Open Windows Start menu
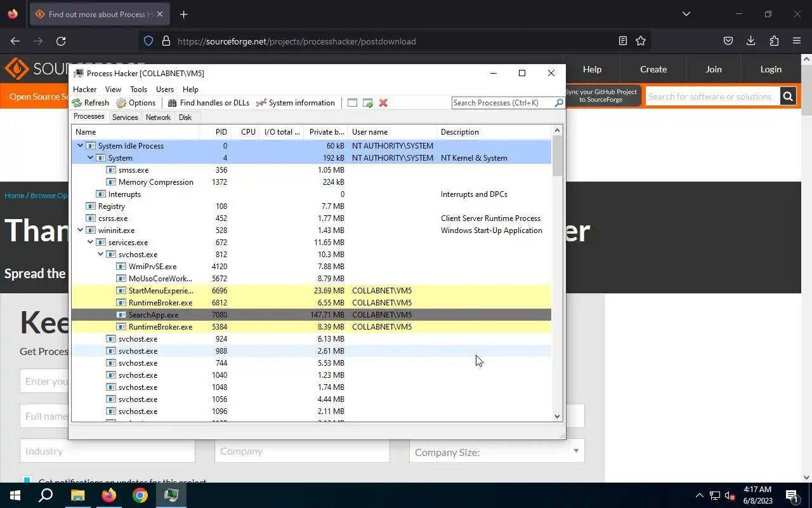The width and height of the screenshot is (812, 508). coord(15,495)
